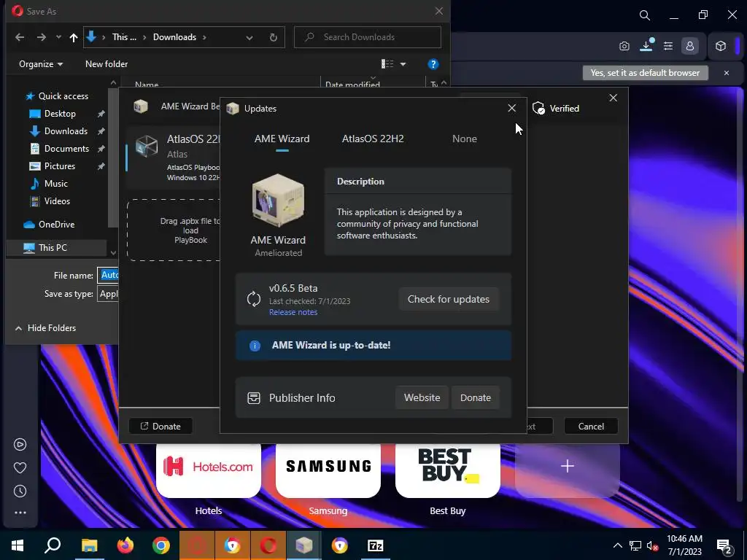Expand the address bar history dropdown

point(249,38)
